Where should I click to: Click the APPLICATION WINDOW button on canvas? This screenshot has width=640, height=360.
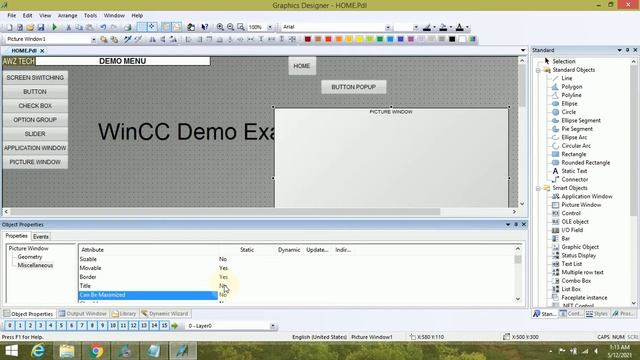(x=35, y=148)
